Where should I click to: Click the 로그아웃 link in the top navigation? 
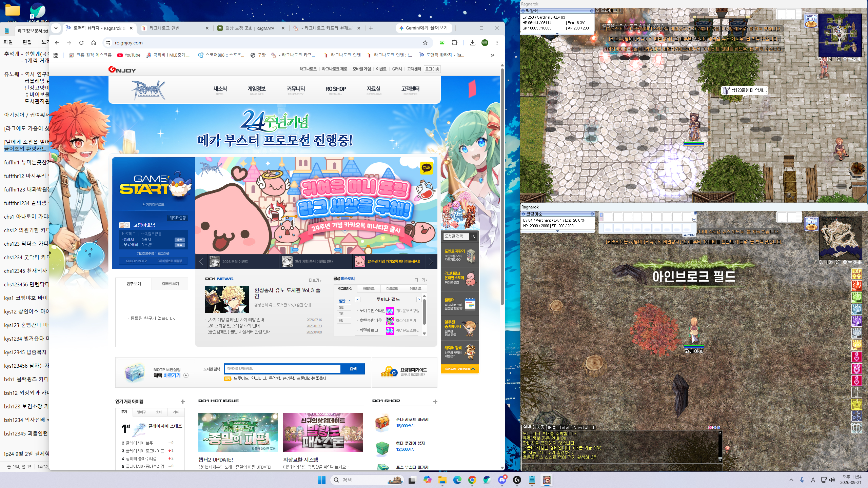point(432,69)
